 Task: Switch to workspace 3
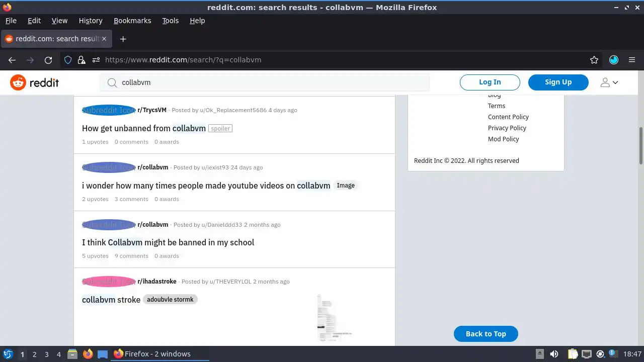(x=46, y=354)
